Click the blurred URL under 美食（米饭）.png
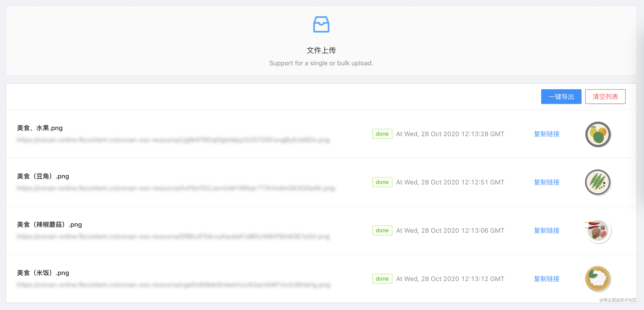Screen dimensions: 644x310 [x=173, y=285]
